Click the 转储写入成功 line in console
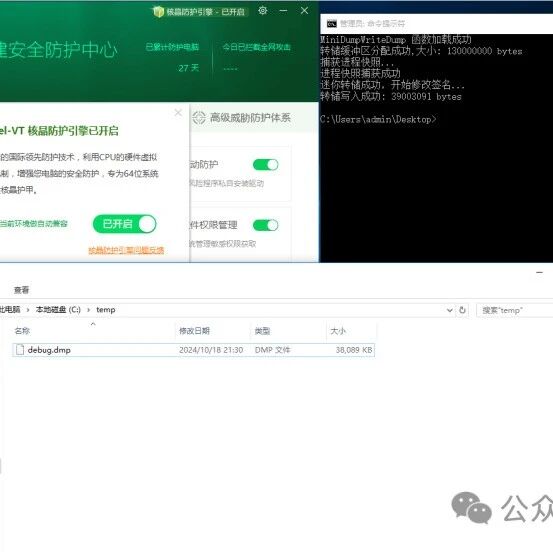 391,96
